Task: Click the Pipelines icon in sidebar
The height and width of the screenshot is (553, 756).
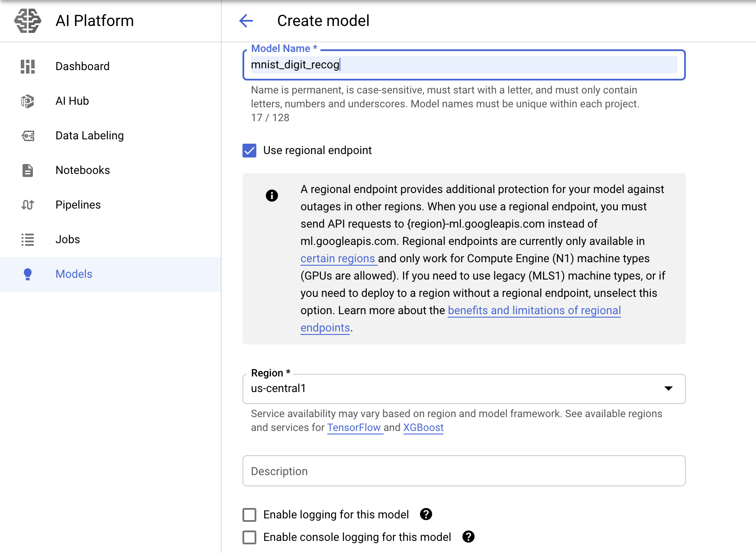Action: click(x=28, y=205)
